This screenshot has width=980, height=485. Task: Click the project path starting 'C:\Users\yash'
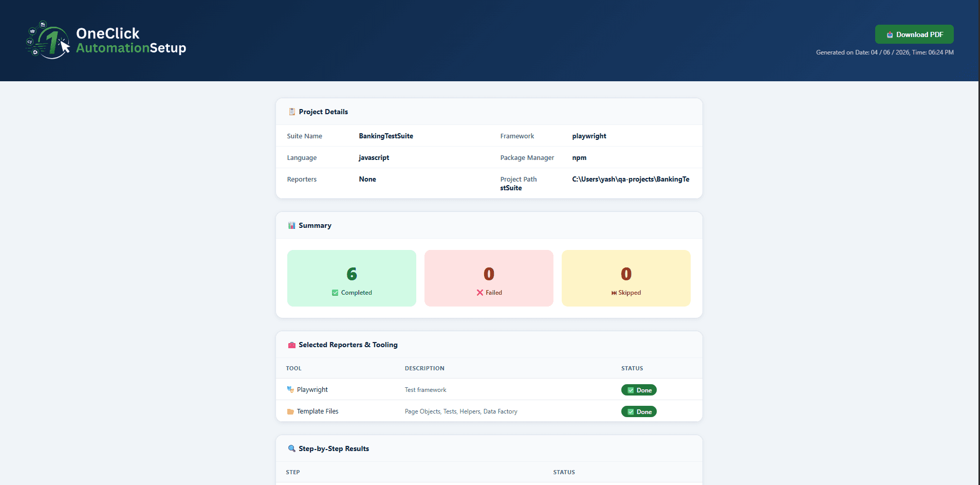point(631,179)
